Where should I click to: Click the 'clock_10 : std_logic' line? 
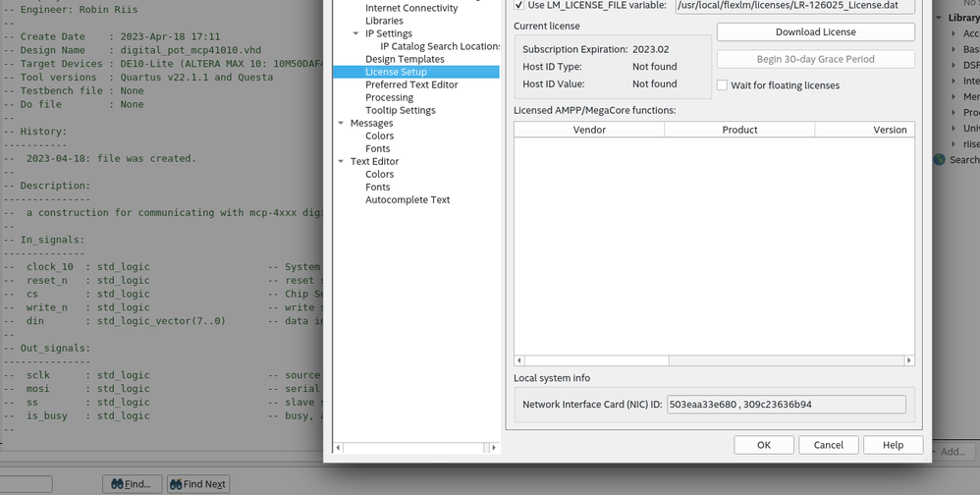pyautogui.click(x=77, y=267)
